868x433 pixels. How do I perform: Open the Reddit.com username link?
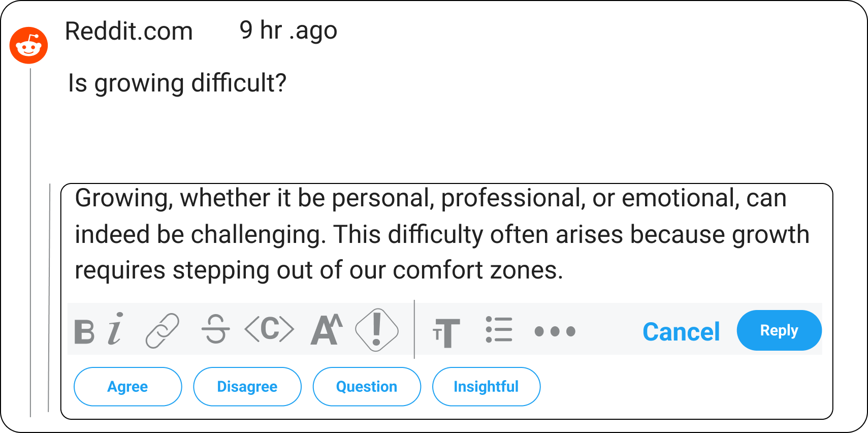point(129,32)
